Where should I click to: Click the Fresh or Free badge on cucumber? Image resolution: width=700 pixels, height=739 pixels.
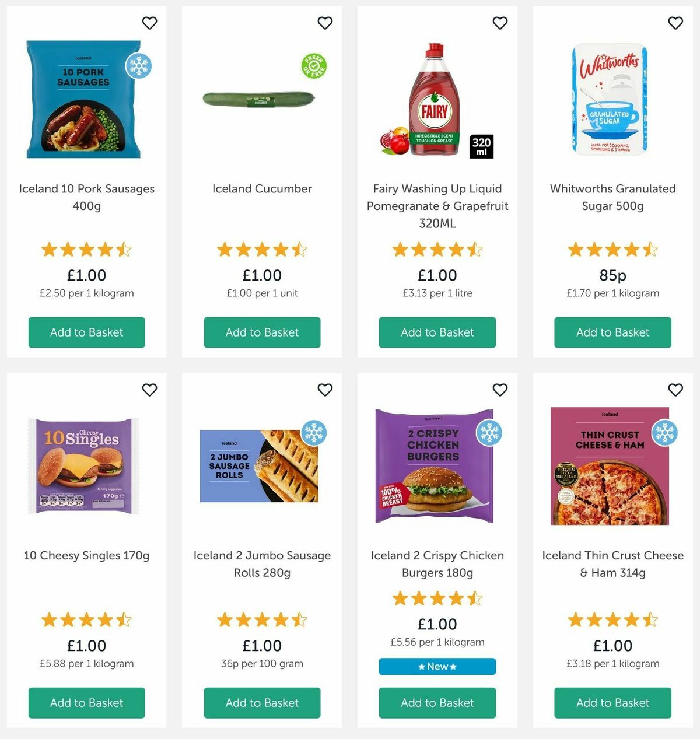click(x=313, y=66)
